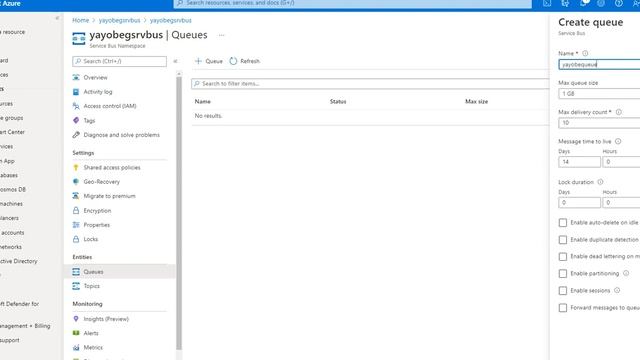Show info for Message time to live
This screenshot has height=360, width=640.
coord(618,141)
